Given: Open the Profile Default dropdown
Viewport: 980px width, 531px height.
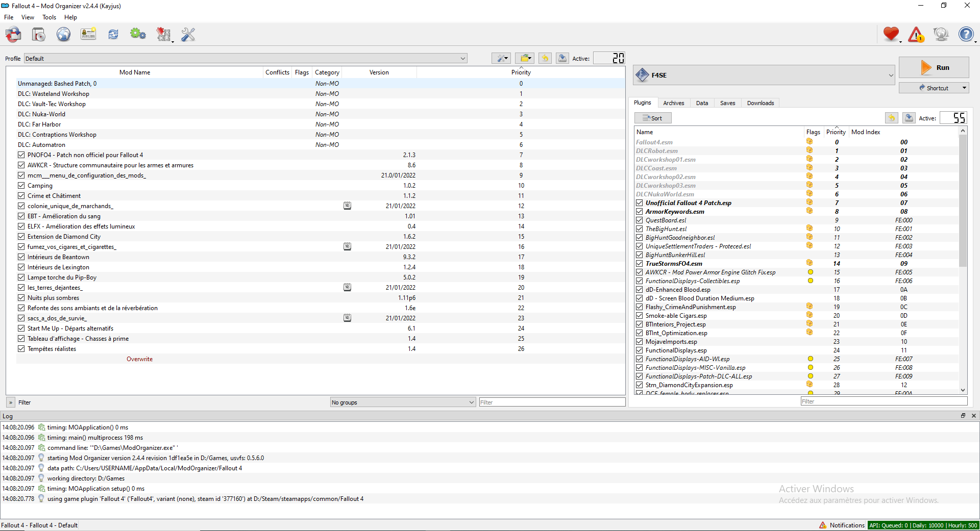Looking at the screenshot, I should point(246,58).
